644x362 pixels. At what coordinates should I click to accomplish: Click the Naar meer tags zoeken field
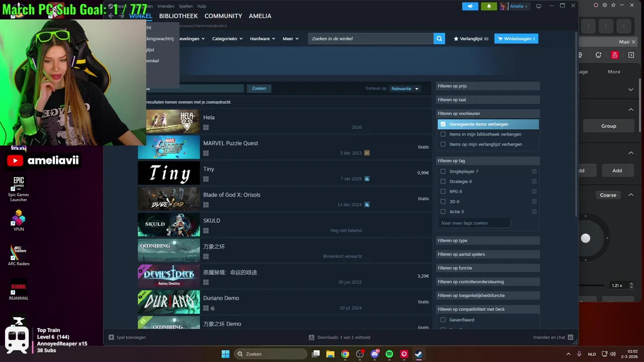click(474, 223)
